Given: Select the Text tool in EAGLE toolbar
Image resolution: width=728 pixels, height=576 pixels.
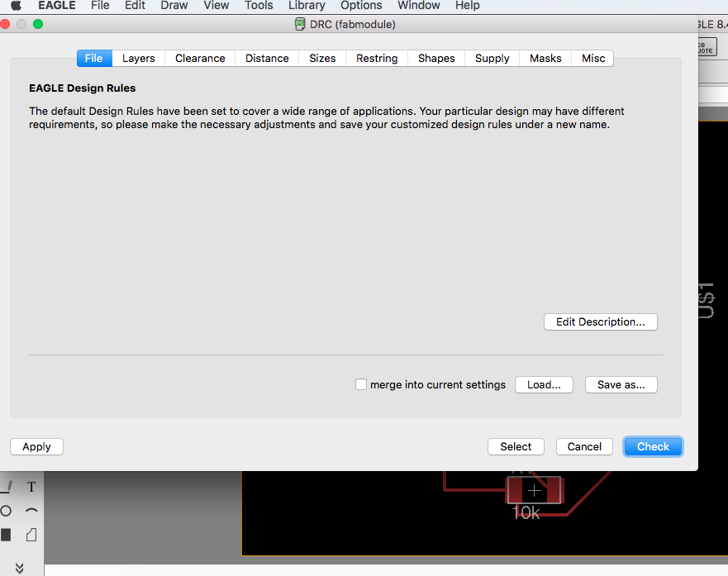Looking at the screenshot, I should [x=31, y=487].
